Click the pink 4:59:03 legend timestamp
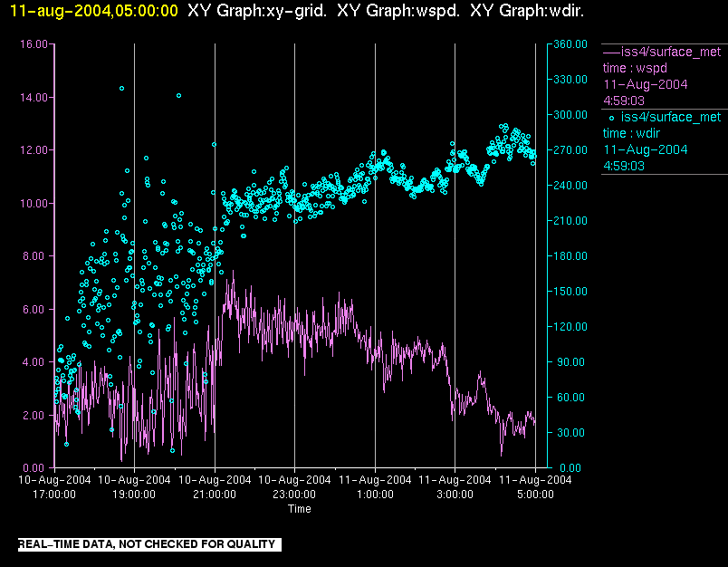Image resolution: width=728 pixels, height=567 pixels. point(624,101)
